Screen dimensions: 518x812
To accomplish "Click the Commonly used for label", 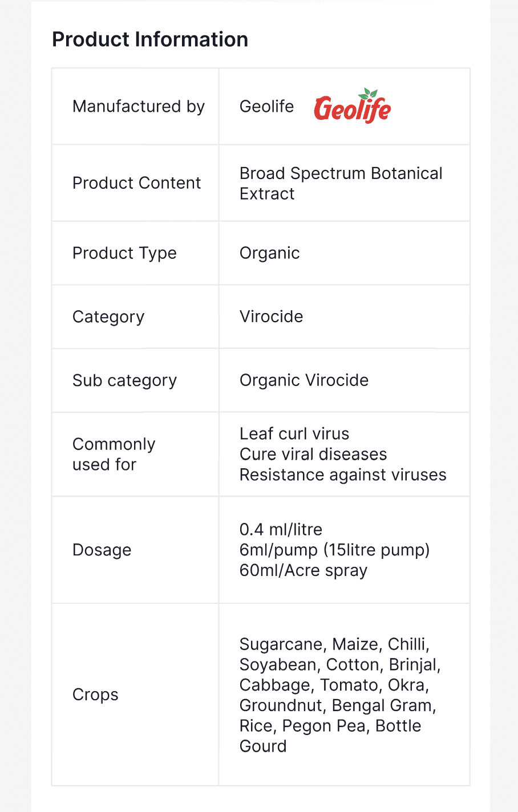I will [x=114, y=454].
